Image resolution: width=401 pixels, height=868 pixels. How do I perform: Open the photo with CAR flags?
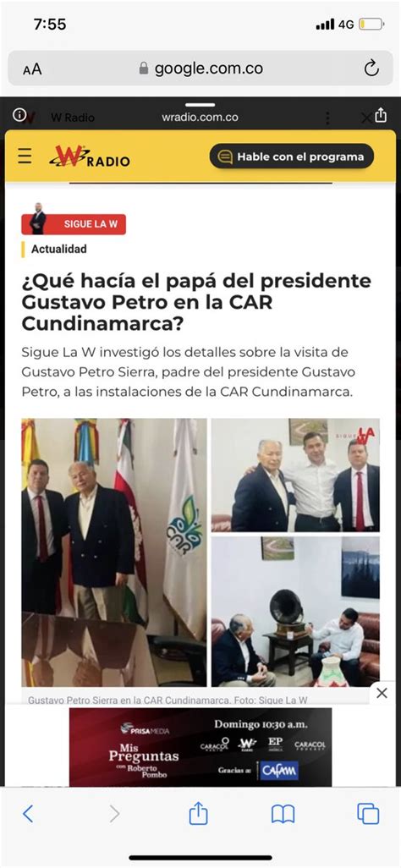point(114,552)
